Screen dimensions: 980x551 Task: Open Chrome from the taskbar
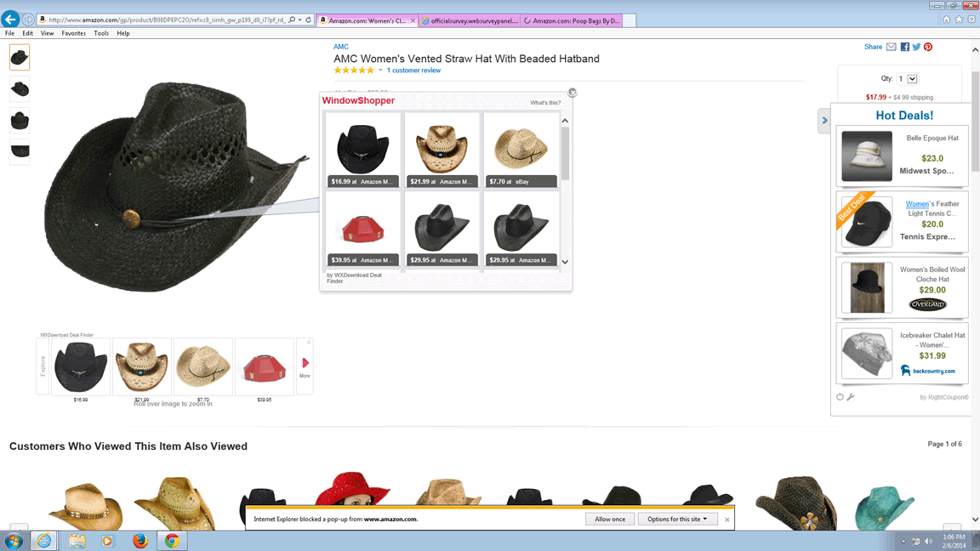[172, 541]
